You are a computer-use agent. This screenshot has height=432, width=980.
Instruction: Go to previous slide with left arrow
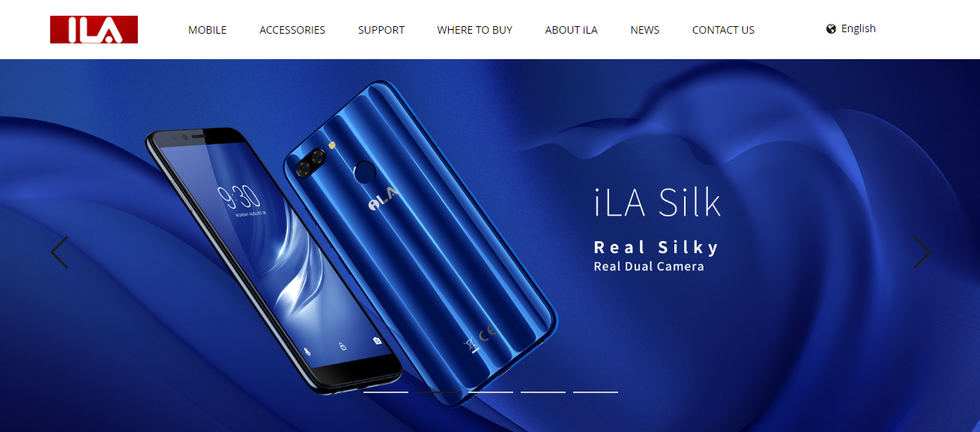pyautogui.click(x=59, y=252)
